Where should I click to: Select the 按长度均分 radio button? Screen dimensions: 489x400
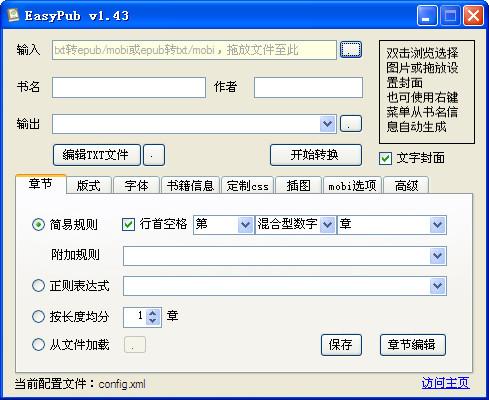click(x=38, y=316)
